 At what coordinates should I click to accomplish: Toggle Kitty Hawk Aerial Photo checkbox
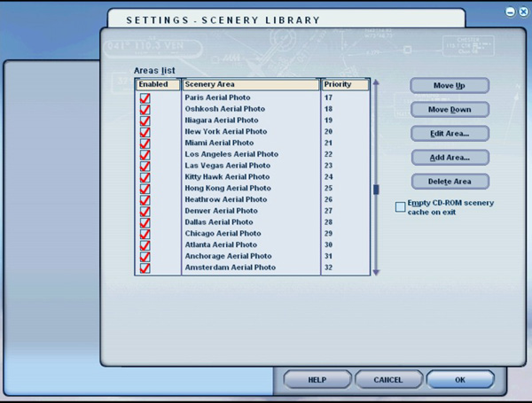click(x=145, y=177)
